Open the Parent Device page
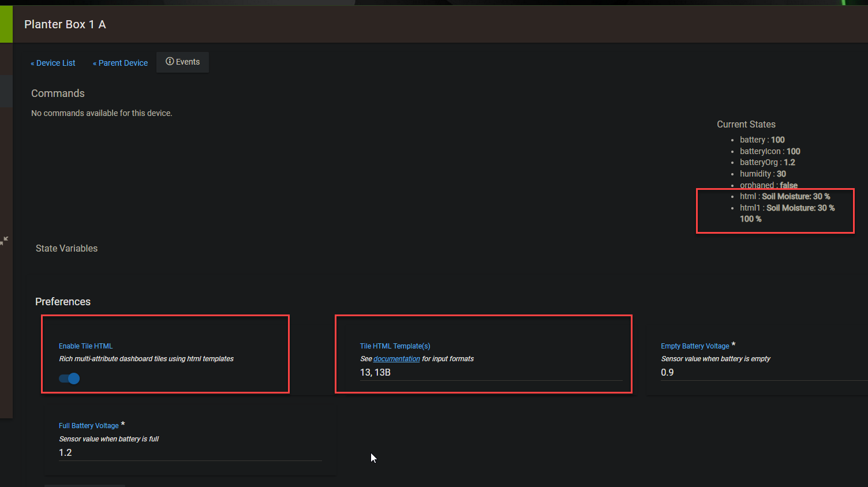The width and height of the screenshot is (868, 487). pos(121,63)
